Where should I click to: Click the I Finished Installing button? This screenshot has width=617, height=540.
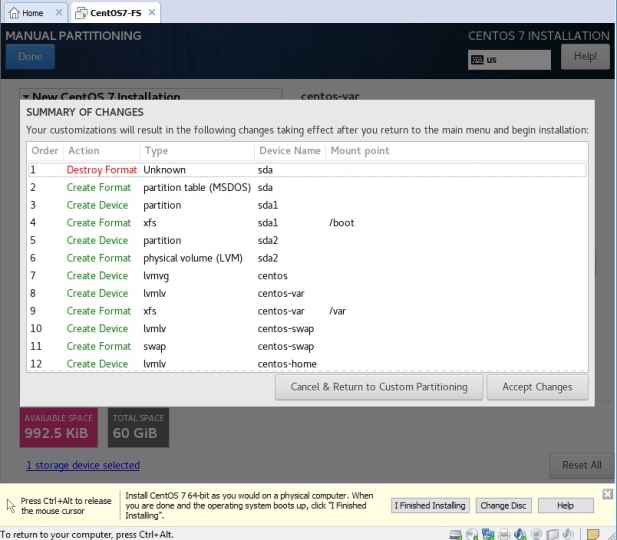(429, 506)
